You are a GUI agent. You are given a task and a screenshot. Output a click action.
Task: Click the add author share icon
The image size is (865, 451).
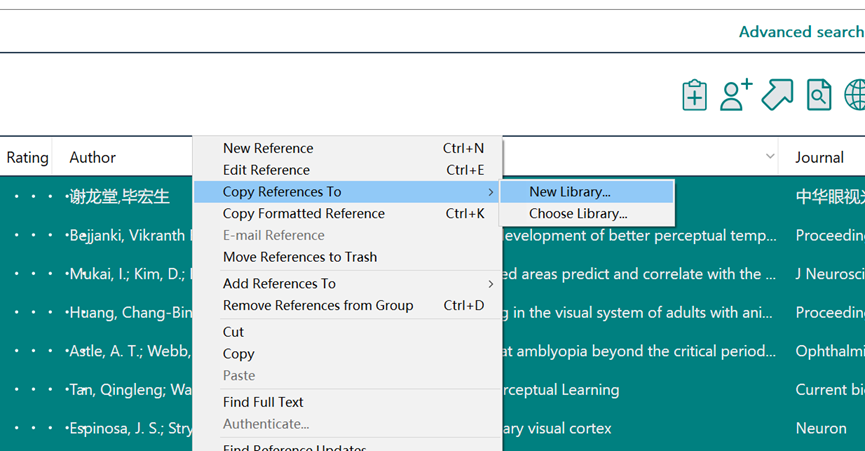(736, 95)
